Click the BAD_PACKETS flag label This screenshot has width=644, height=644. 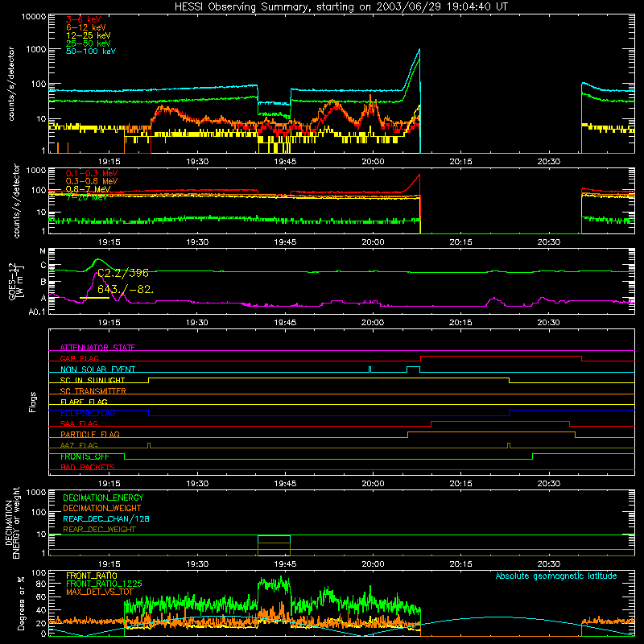pyautogui.click(x=88, y=467)
